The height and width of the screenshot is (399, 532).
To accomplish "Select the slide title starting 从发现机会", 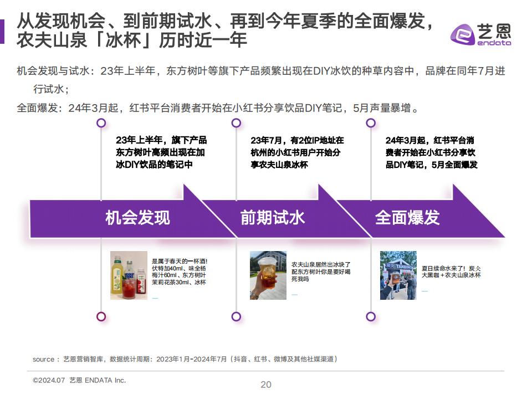I will pos(226,30).
